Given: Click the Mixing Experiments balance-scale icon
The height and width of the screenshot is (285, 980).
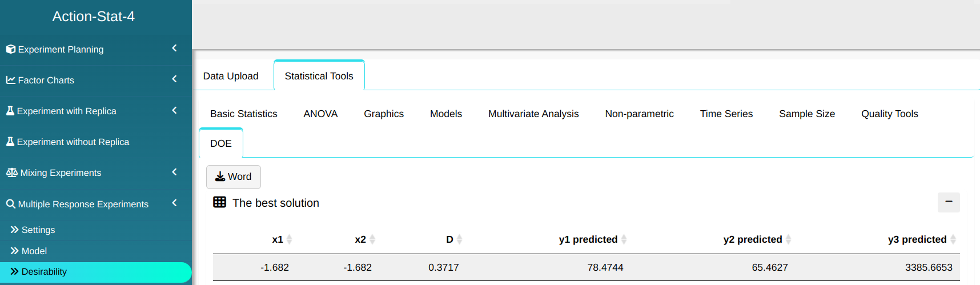Looking at the screenshot, I should 11,172.
